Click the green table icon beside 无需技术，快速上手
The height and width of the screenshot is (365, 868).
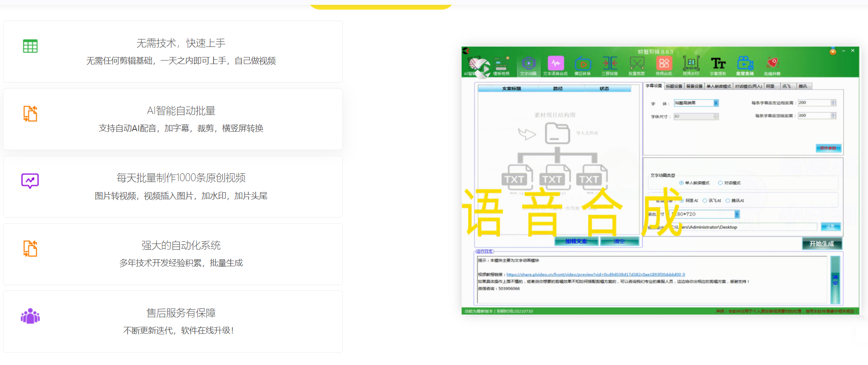(30, 46)
